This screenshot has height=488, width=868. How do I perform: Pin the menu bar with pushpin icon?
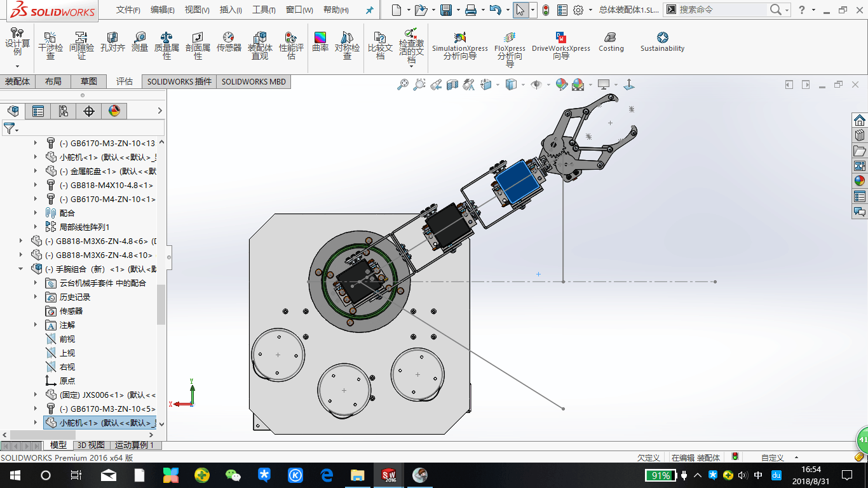tap(370, 10)
